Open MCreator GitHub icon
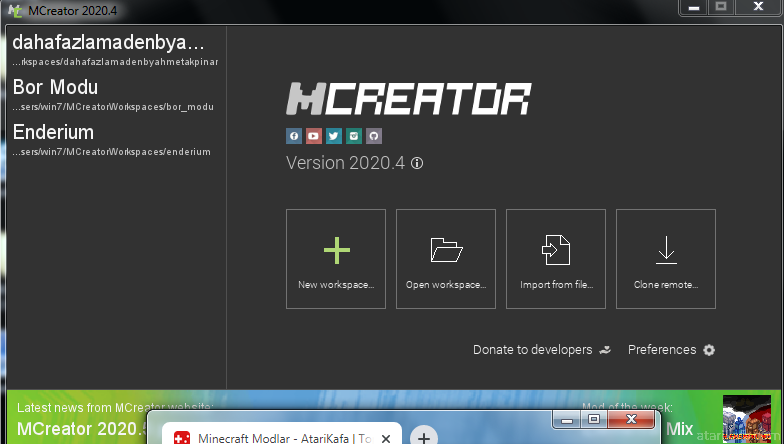 pos(374,136)
